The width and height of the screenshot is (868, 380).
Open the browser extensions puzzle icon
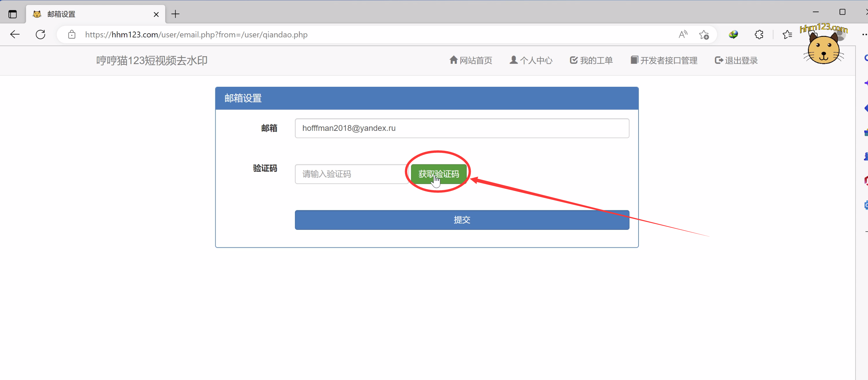point(759,35)
